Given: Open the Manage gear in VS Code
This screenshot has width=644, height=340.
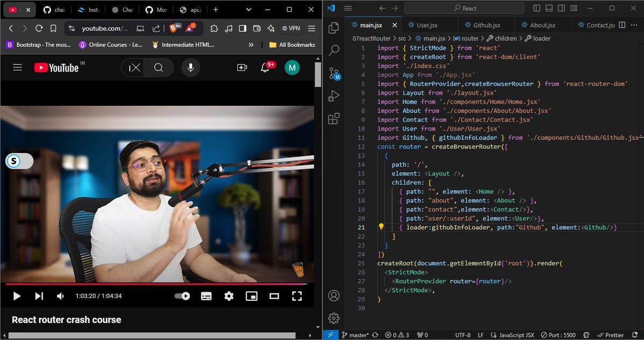Looking at the screenshot, I should [334, 318].
